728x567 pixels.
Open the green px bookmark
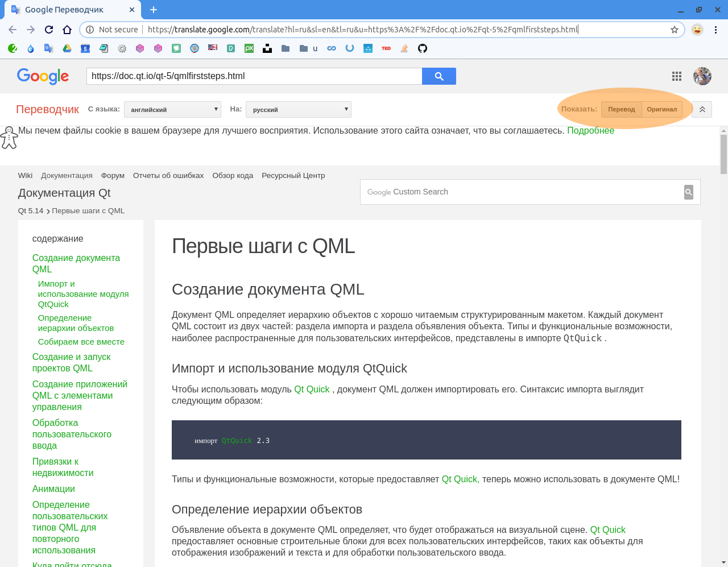click(249, 48)
